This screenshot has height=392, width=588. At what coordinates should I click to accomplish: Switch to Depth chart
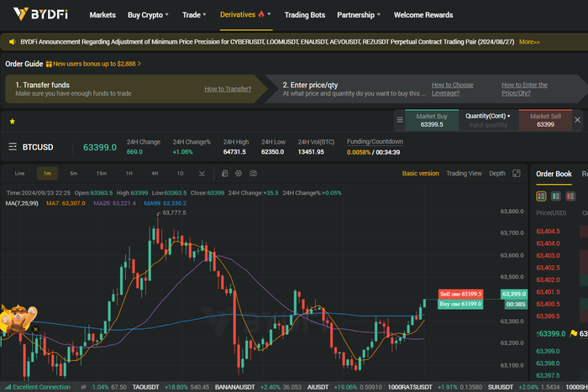(x=497, y=174)
